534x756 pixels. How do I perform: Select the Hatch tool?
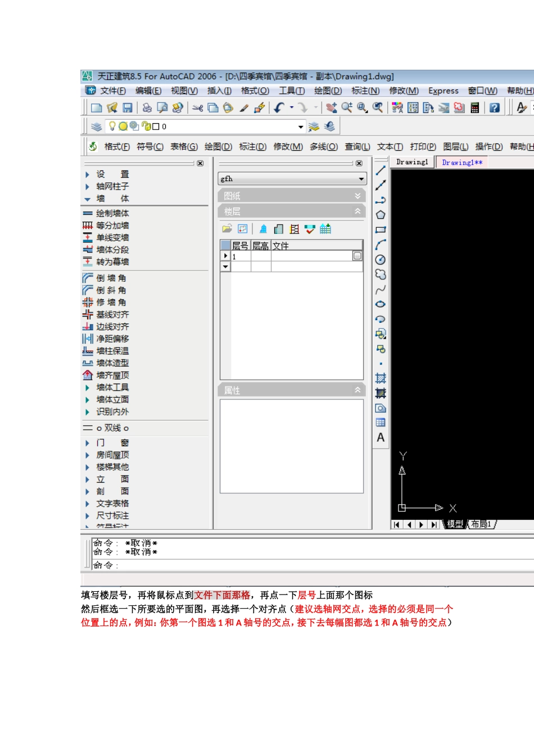point(381,378)
